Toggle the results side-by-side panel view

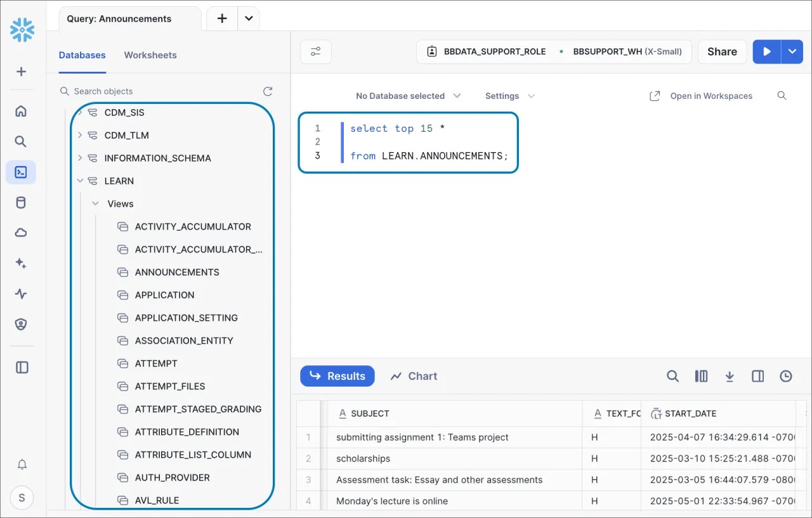[757, 376]
